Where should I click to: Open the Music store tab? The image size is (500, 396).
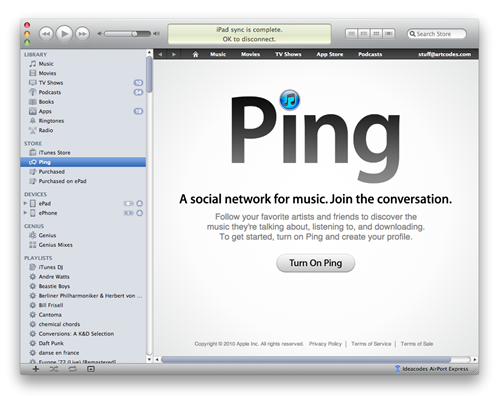[218, 54]
